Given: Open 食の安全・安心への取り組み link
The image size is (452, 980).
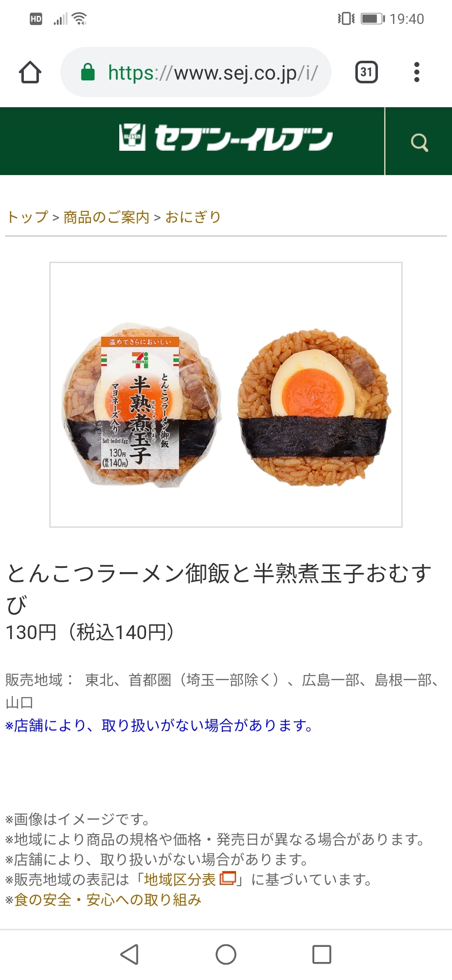Looking at the screenshot, I should coord(108,900).
